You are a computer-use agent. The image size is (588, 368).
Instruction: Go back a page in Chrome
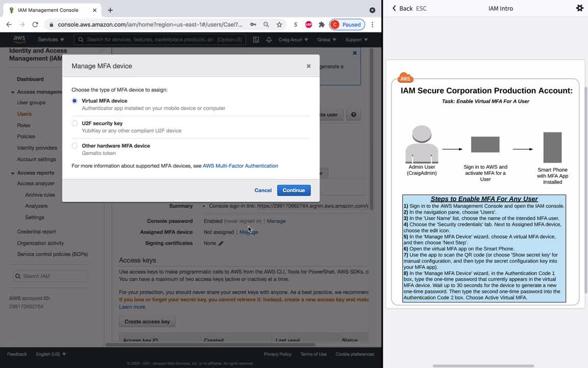[x=9, y=25]
